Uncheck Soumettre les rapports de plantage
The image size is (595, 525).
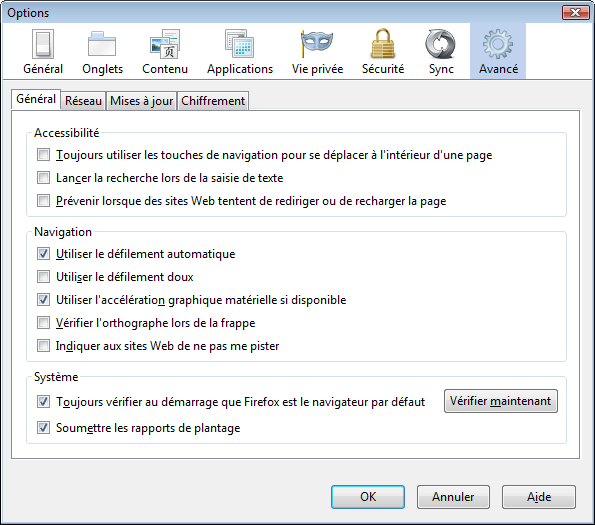43,428
